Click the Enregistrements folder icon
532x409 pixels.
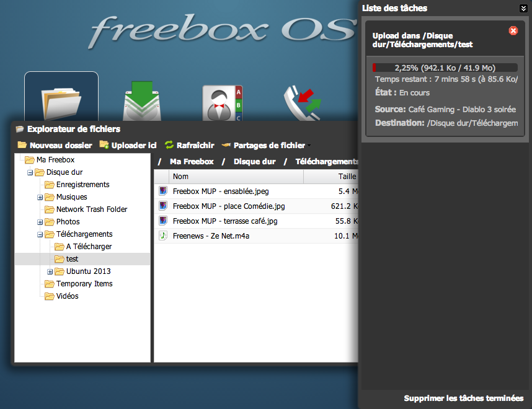click(50, 185)
